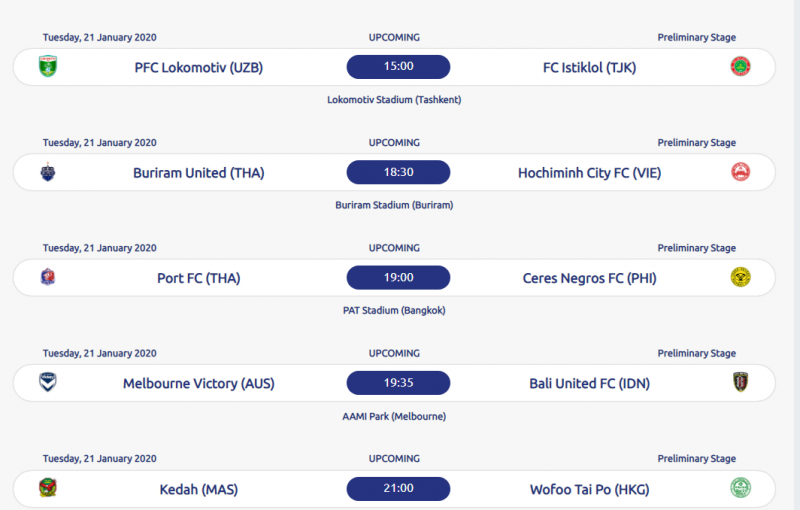
Task: Open the Ceres Negros FC yellow badge
Action: tap(740, 277)
